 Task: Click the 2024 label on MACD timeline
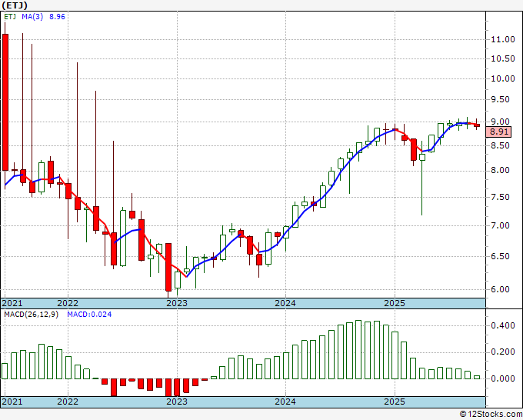[x=285, y=402]
